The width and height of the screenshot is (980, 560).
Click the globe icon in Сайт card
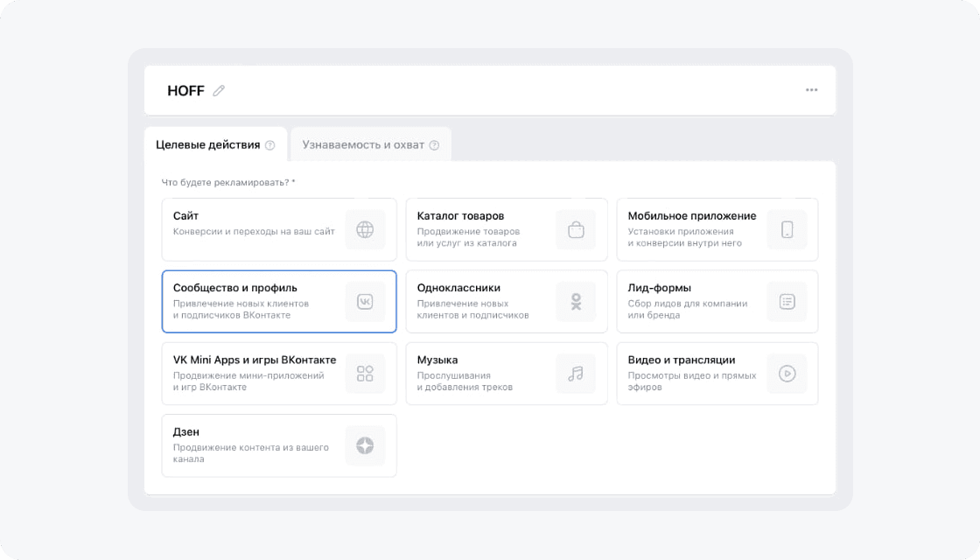tap(365, 229)
